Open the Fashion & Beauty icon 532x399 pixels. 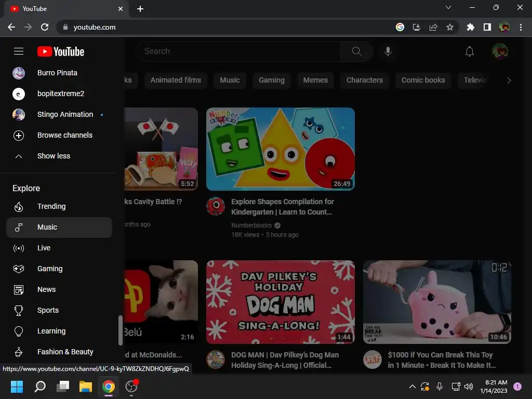(19, 352)
